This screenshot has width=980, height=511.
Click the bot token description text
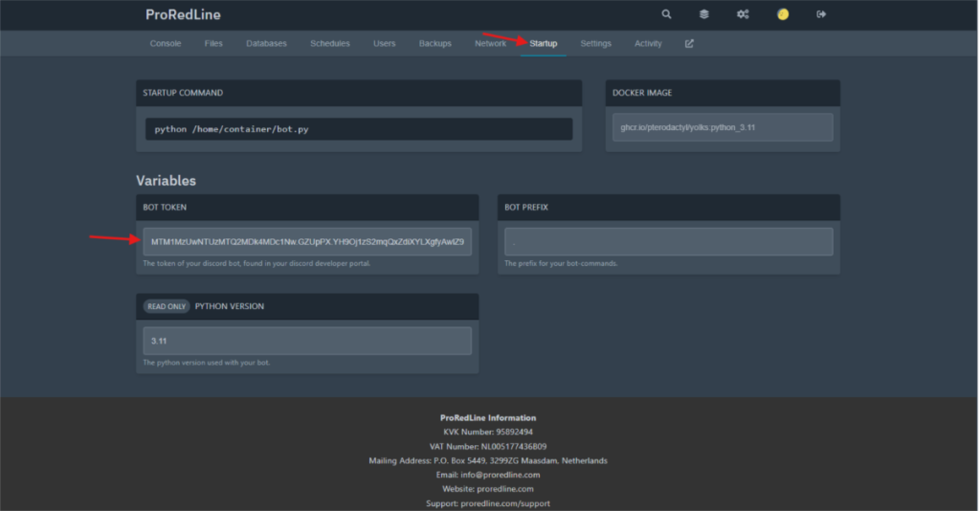point(256,263)
